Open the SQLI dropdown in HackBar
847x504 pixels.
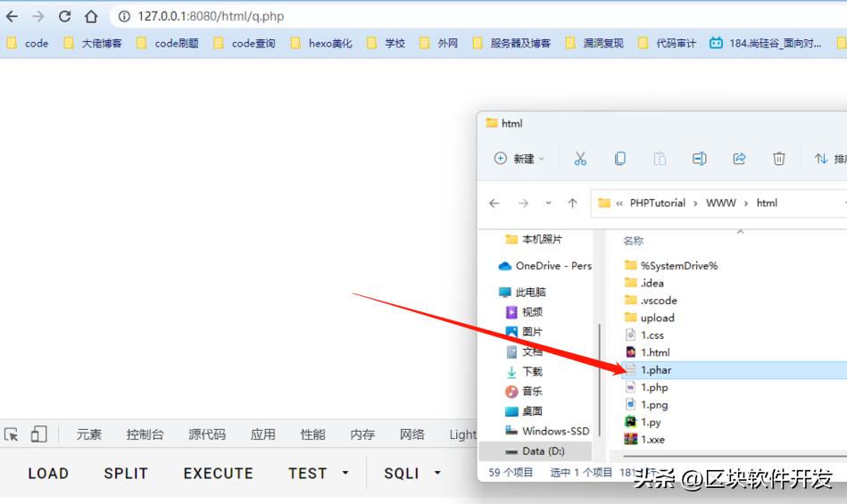click(x=412, y=474)
